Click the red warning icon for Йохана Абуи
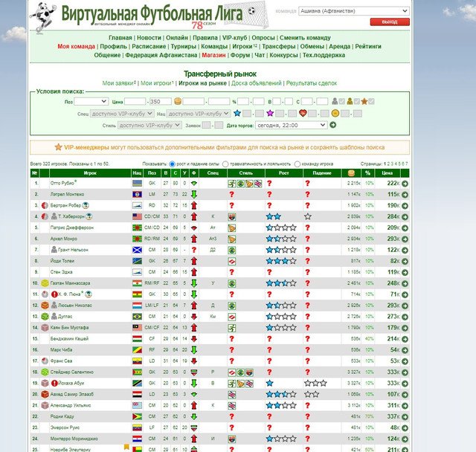 coord(54,383)
